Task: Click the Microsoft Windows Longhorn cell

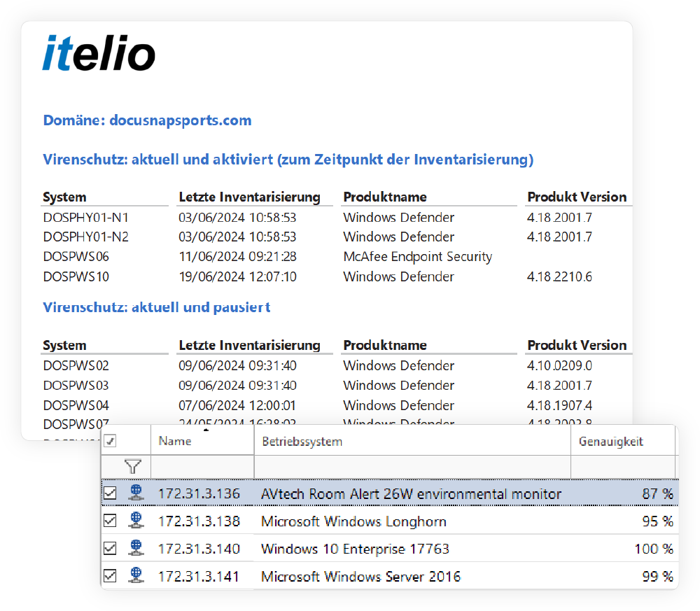Action: 353,521
